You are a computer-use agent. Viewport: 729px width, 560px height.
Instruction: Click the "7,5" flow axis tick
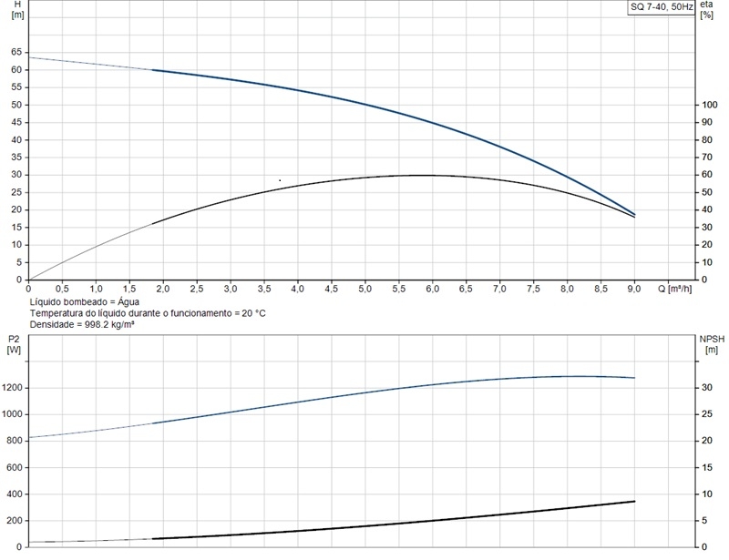click(x=533, y=289)
